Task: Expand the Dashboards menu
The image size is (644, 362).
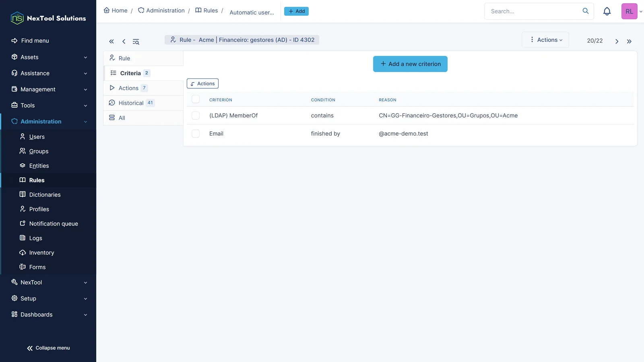Action: [48, 315]
